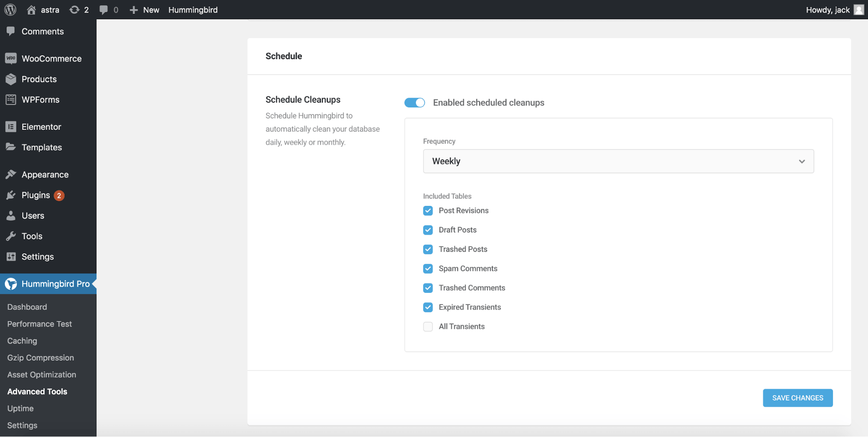Viewport: 868px width, 437px height.
Task: Click the Elementor sidebar icon
Action: click(10, 126)
